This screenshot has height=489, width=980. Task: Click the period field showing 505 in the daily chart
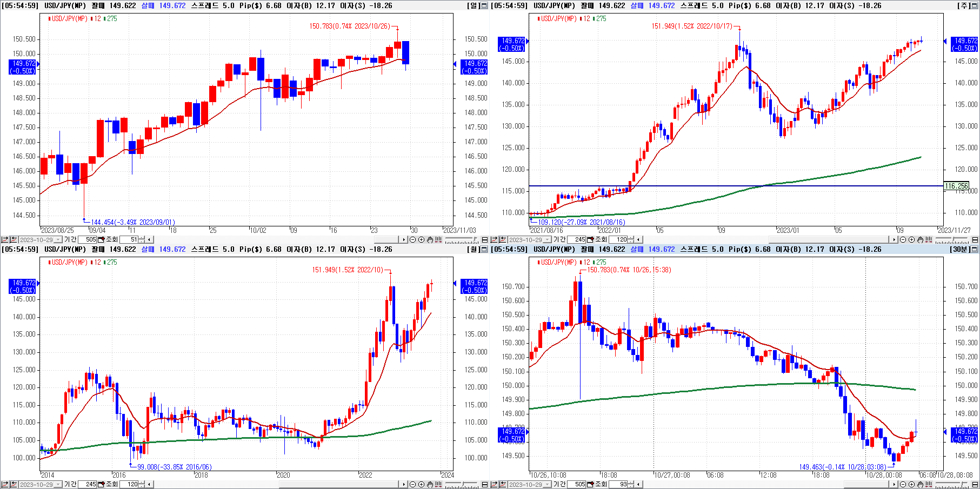[87, 239]
